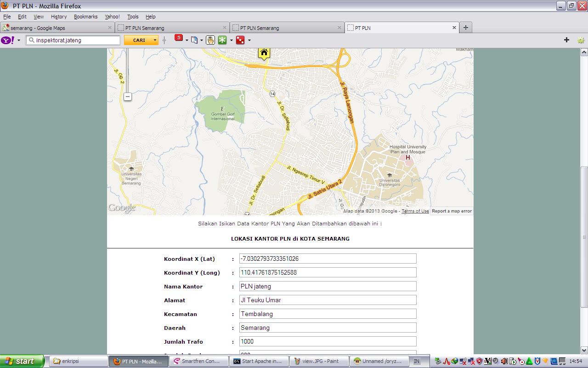Open the red notification badge showing 5
This screenshot has width=588, height=368.
pyautogui.click(x=178, y=38)
